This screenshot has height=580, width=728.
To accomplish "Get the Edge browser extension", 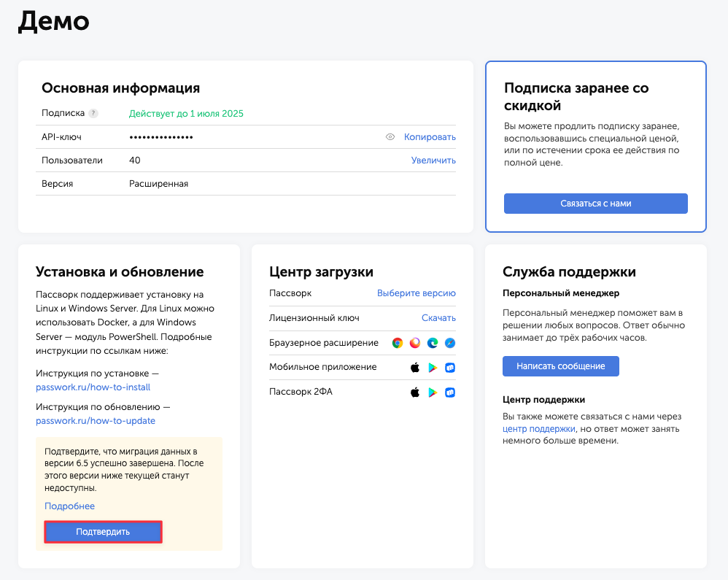I will coord(433,343).
